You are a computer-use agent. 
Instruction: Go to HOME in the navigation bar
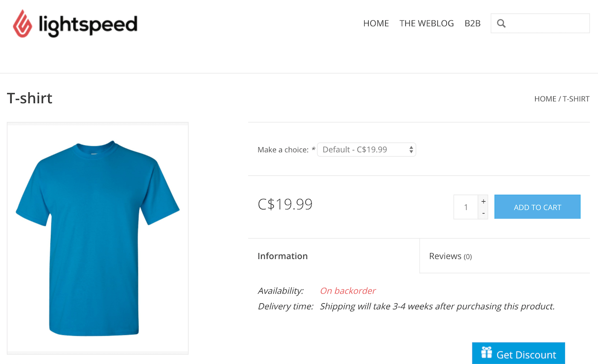coord(376,23)
